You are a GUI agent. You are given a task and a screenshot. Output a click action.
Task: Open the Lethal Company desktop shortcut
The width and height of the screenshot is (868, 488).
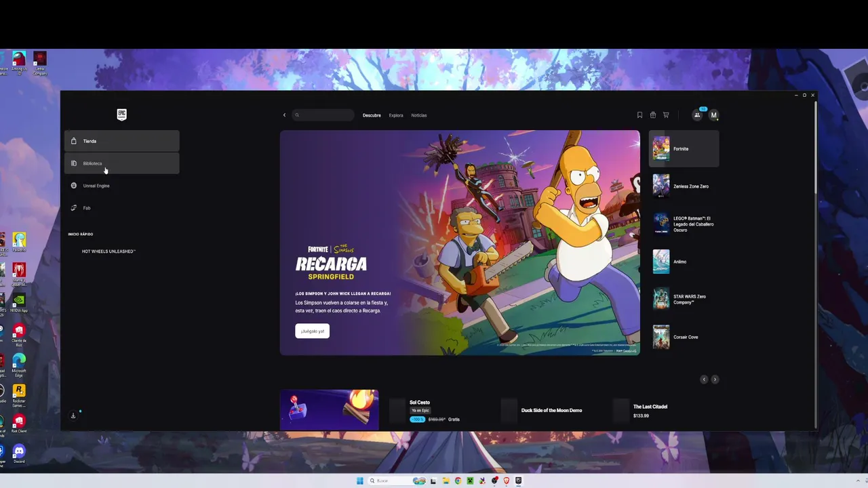pyautogui.click(x=40, y=63)
